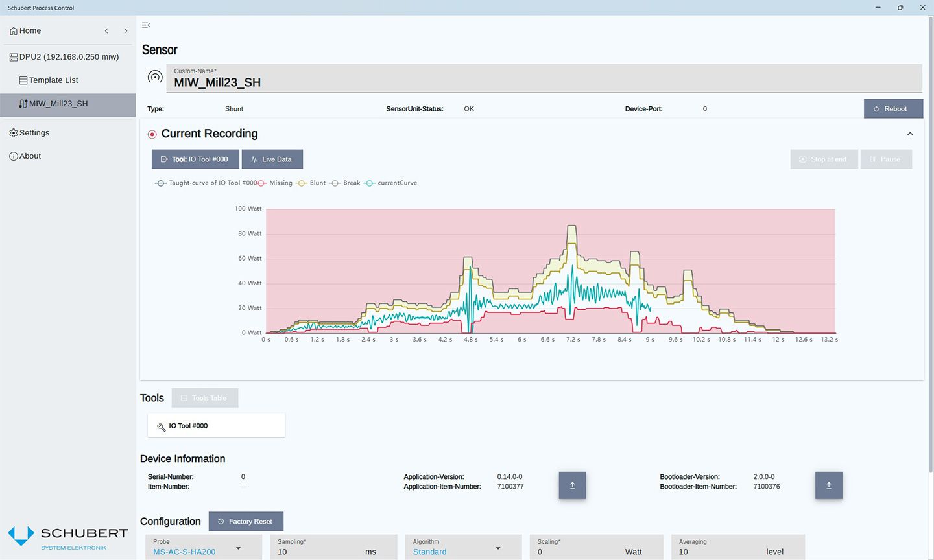The width and height of the screenshot is (934, 560).
Task: Upload new bootloader firmware version
Action: (x=829, y=485)
